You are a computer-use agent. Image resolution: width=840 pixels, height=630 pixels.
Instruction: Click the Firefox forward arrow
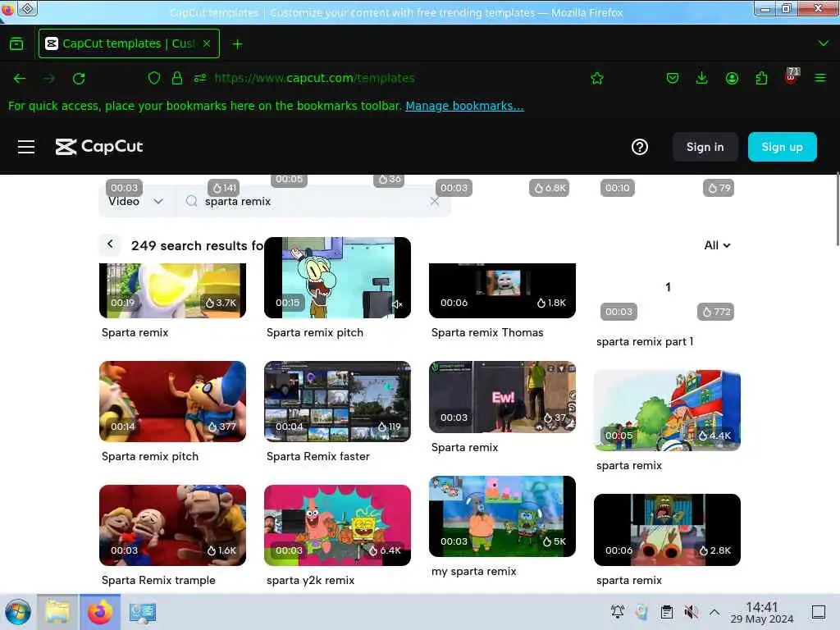(49, 78)
